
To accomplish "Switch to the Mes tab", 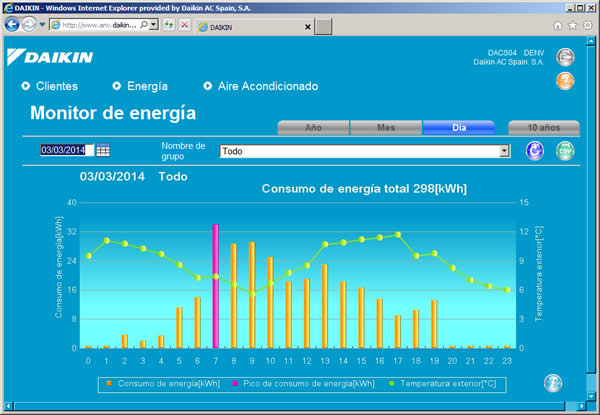I will pos(386,127).
